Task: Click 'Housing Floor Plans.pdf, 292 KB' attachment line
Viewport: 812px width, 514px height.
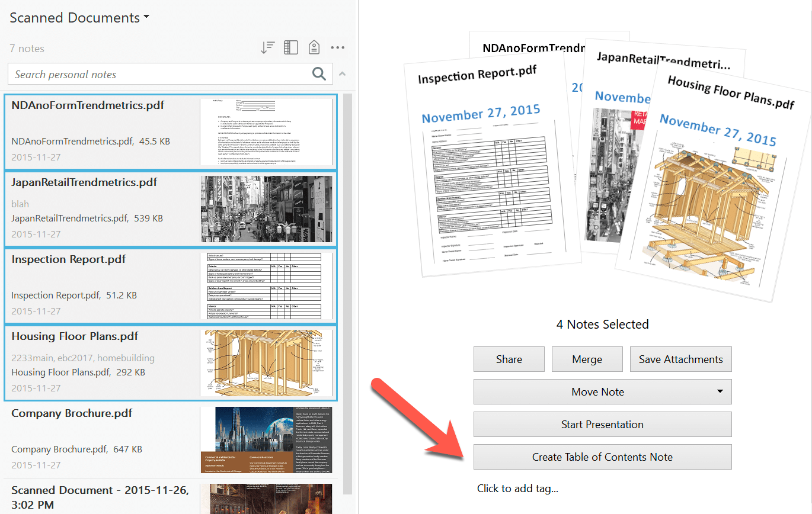Action: (78, 372)
